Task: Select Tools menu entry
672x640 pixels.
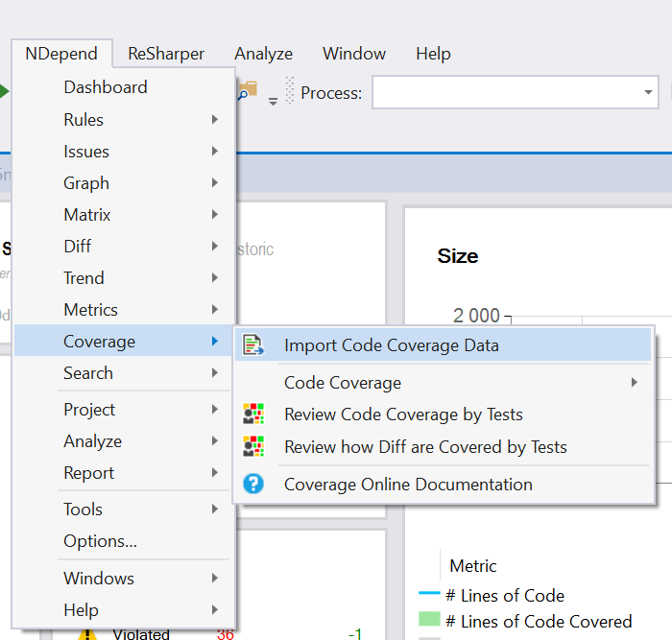Action: [x=124, y=510]
